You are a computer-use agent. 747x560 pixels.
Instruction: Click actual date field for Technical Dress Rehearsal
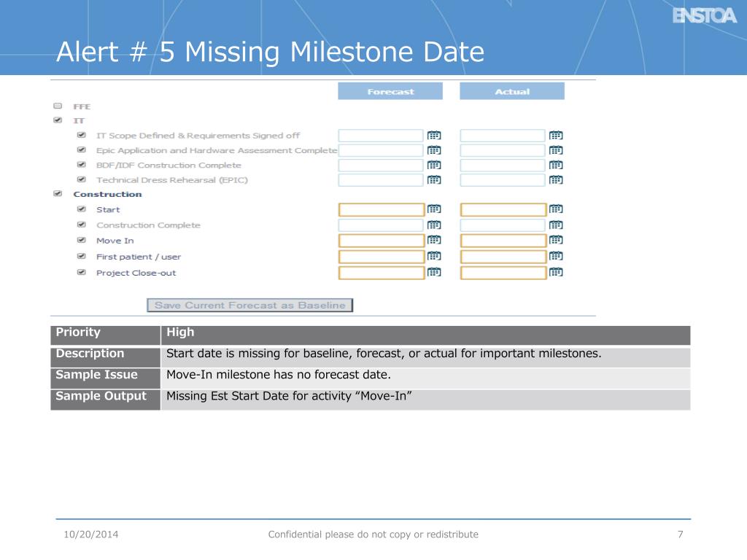point(503,180)
